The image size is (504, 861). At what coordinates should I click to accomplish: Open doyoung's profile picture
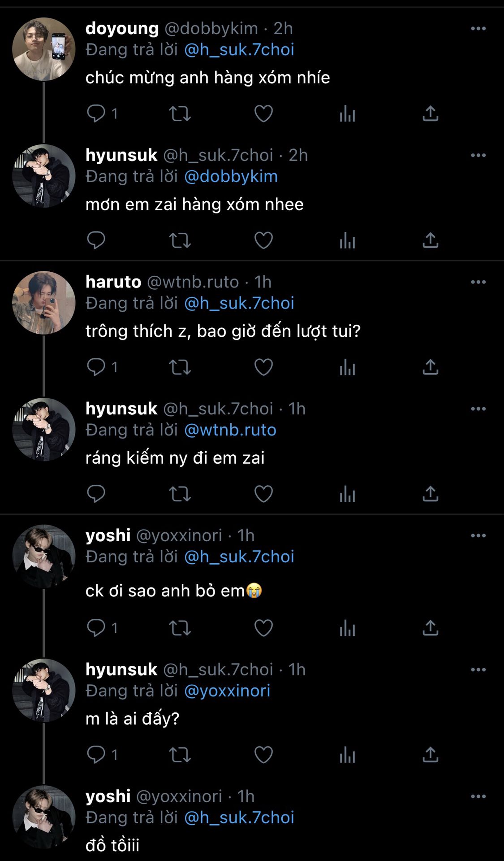click(x=43, y=49)
